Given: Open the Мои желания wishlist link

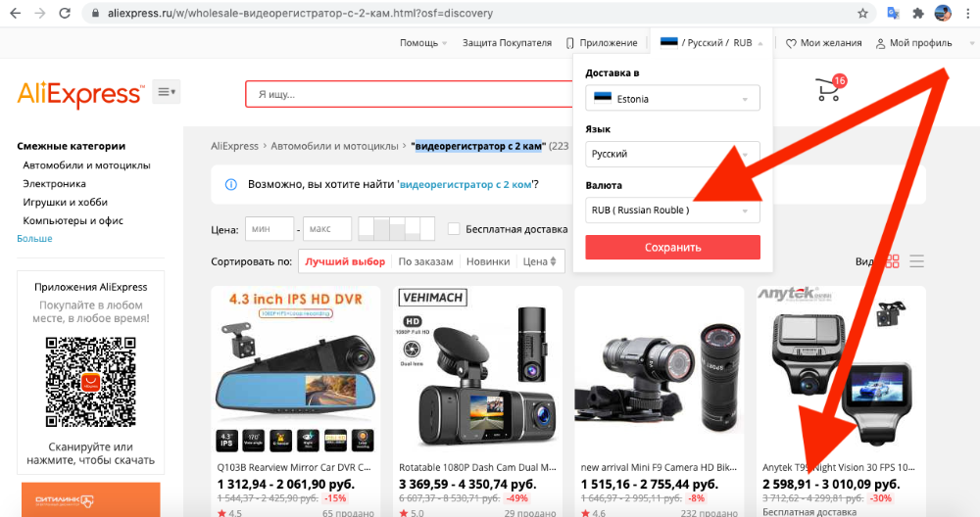Looking at the screenshot, I should 823,43.
